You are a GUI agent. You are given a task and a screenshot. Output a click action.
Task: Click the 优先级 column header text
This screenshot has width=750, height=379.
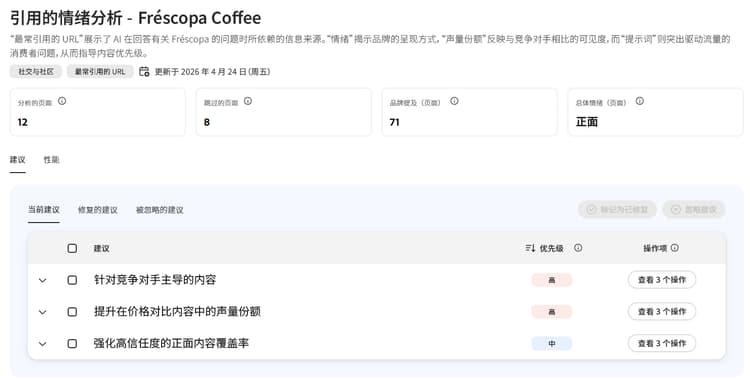click(551, 248)
